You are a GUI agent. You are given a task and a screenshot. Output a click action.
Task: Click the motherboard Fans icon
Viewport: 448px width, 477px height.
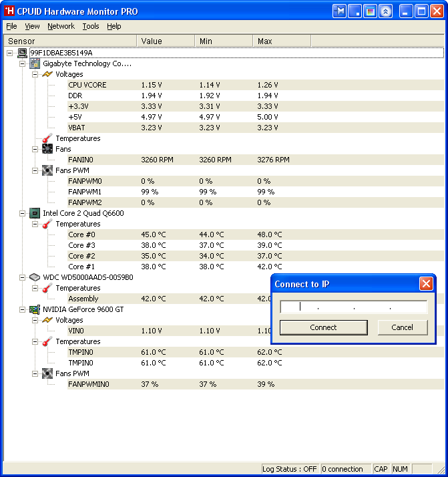pos(47,149)
